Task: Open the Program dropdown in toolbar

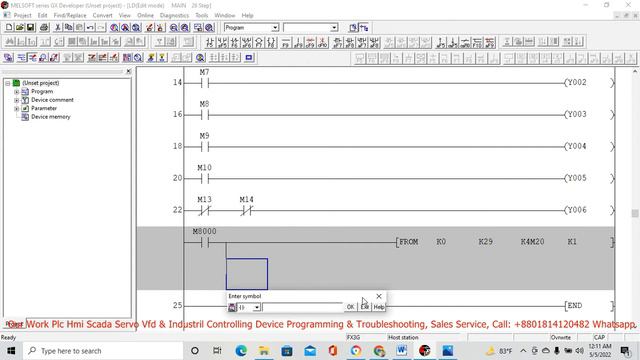Action: pos(275,27)
